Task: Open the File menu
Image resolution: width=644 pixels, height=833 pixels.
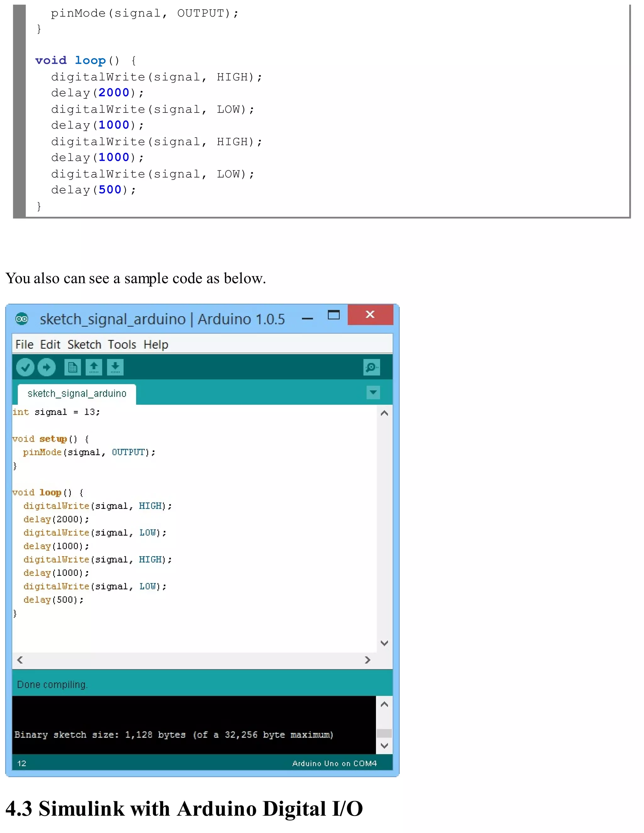Action: click(25, 345)
